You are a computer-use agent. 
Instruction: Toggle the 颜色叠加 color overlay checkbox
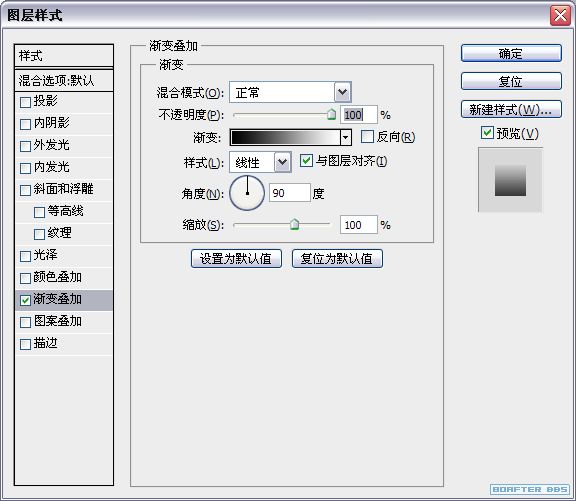[x=25, y=278]
